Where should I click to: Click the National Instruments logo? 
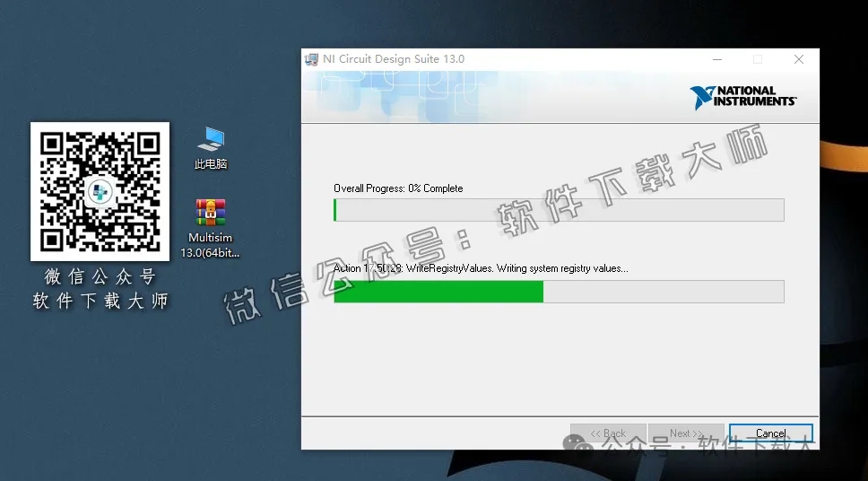click(x=742, y=97)
